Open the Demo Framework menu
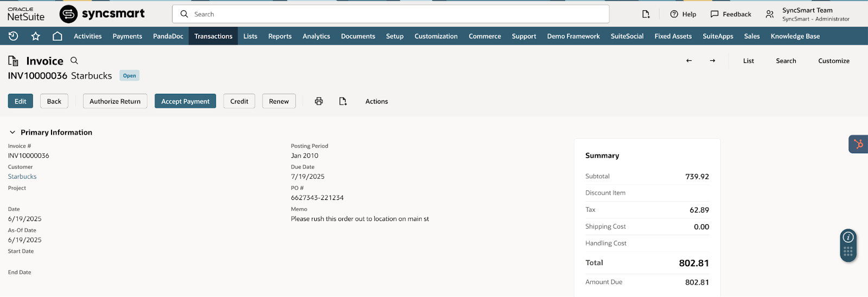 (x=573, y=36)
